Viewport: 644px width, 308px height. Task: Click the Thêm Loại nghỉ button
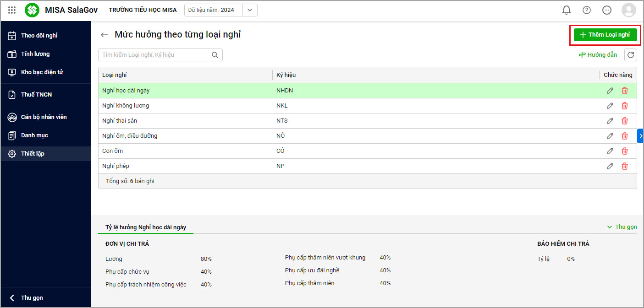605,35
